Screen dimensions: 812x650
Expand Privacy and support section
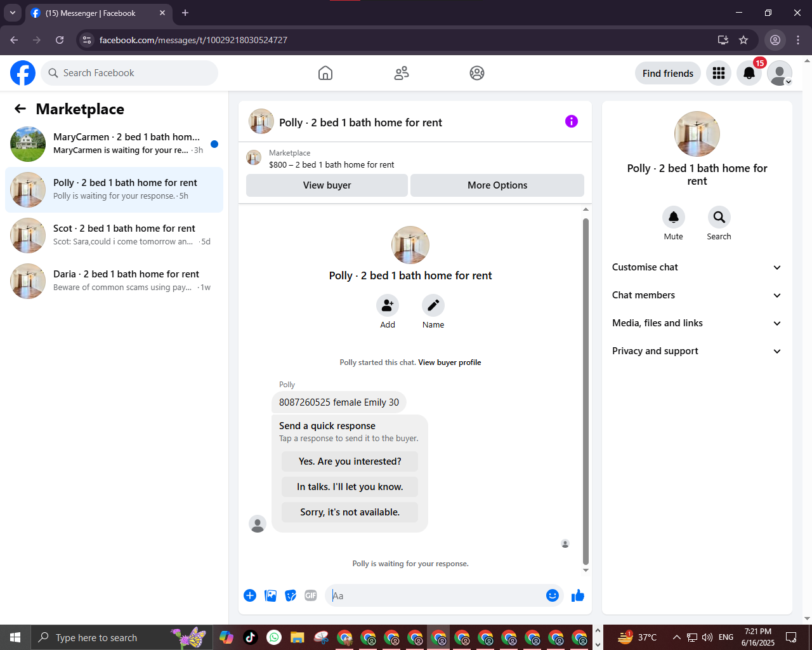[697, 351]
